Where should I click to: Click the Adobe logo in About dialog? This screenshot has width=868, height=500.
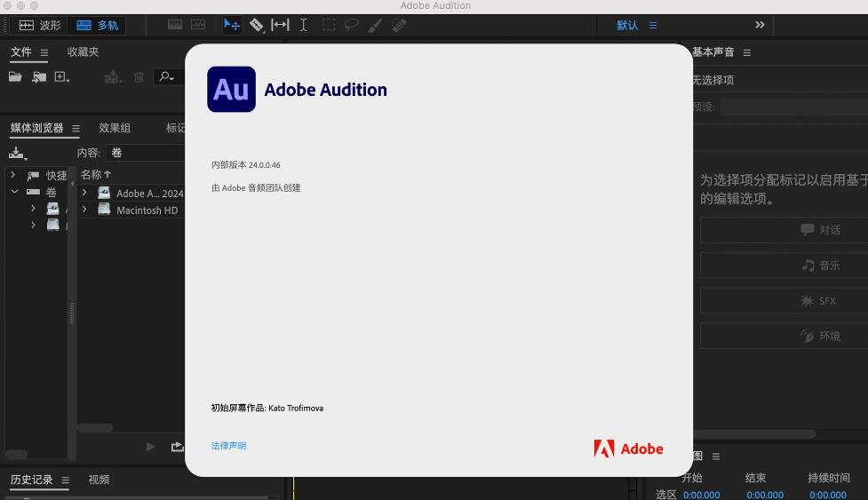pyautogui.click(x=628, y=448)
